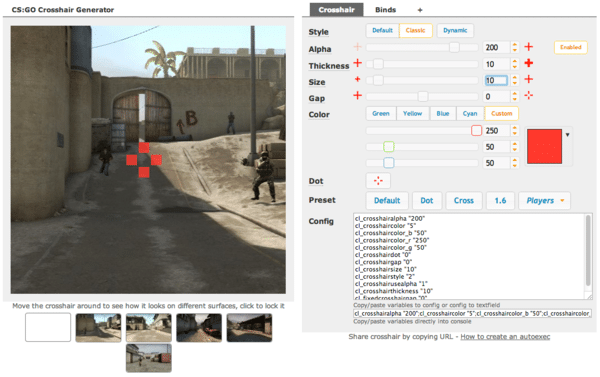Click the large crosshair icon right of Size value
The width and height of the screenshot is (600, 377).
[528, 79]
